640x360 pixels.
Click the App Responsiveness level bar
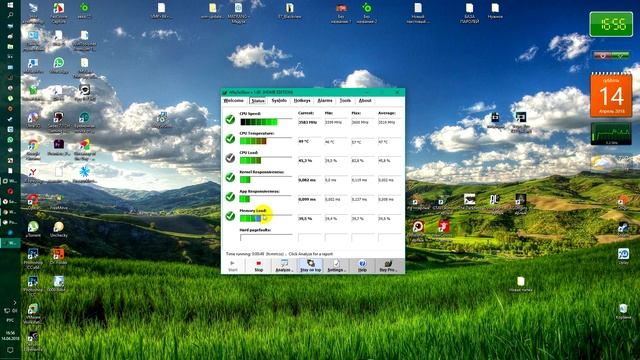coord(266,199)
